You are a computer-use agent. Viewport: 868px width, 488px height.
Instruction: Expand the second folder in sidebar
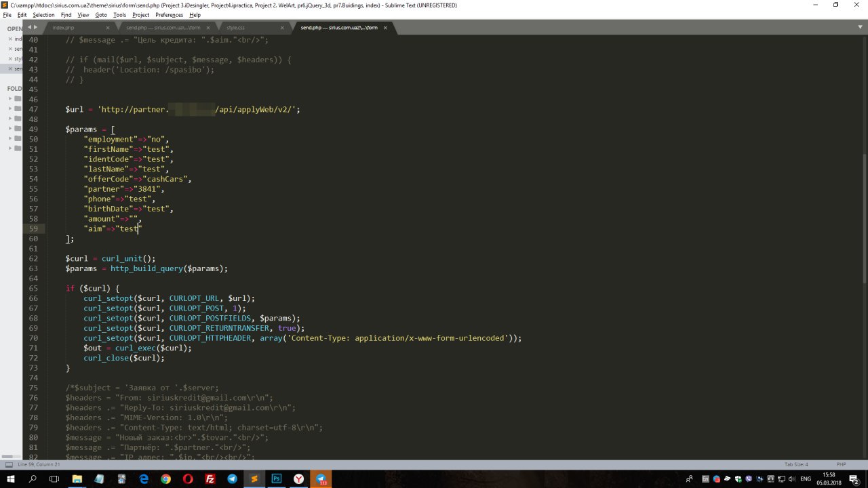pos(10,108)
